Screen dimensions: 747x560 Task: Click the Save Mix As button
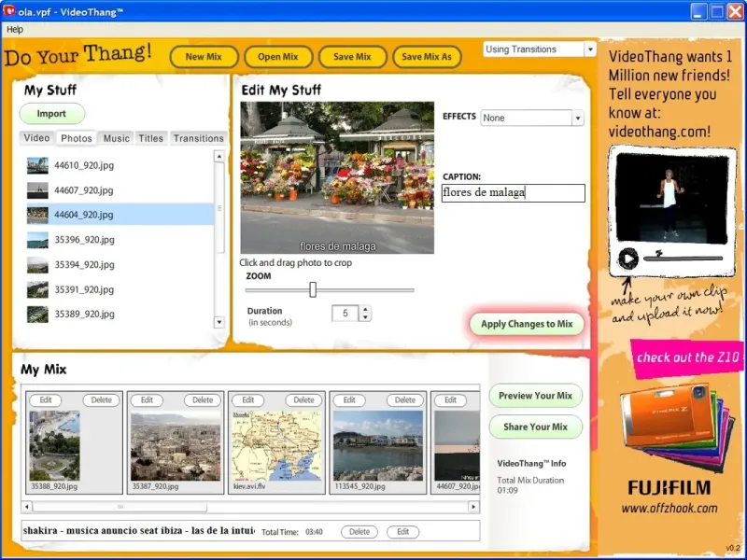pos(427,57)
